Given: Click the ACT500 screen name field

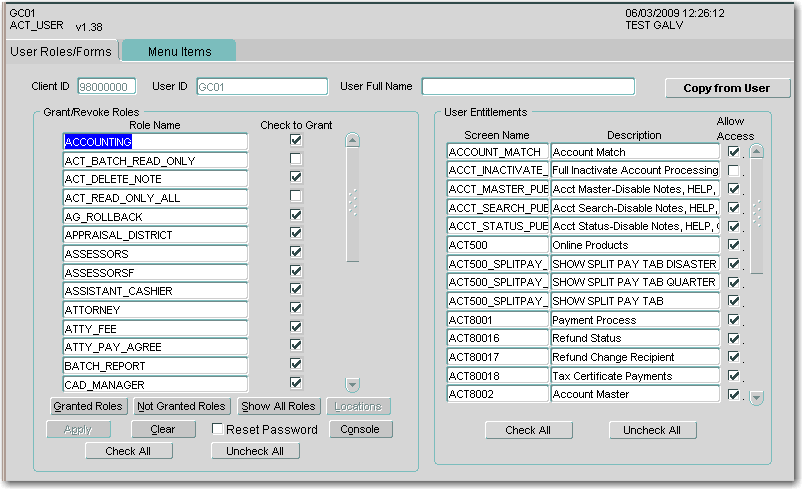Looking at the screenshot, I should pos(498,245).
